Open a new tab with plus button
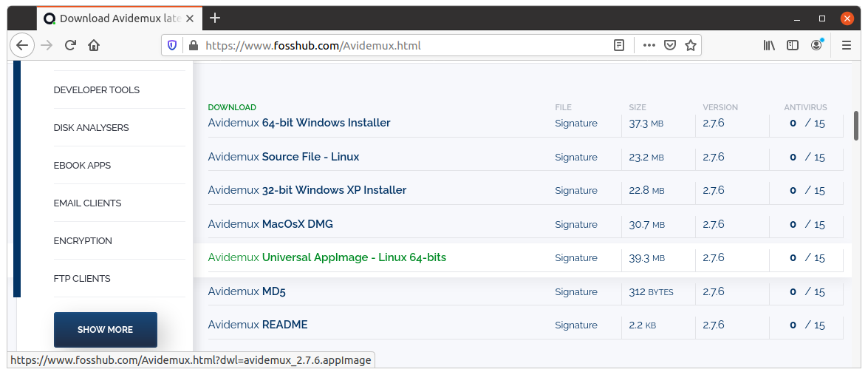The image size is (868, 375). (x=215, y=18)
